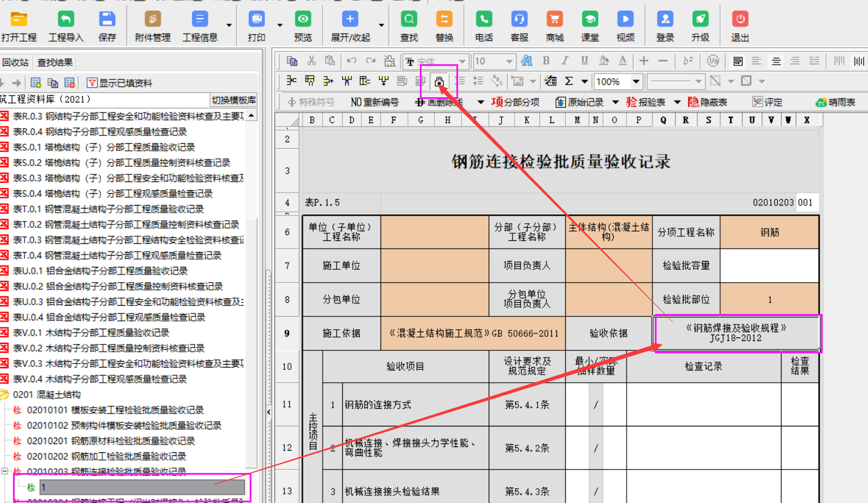Screen dimensions: 868x503
Task: Open dropdown arrow next to 展开/收起
Action: click(x=382, y=25)
